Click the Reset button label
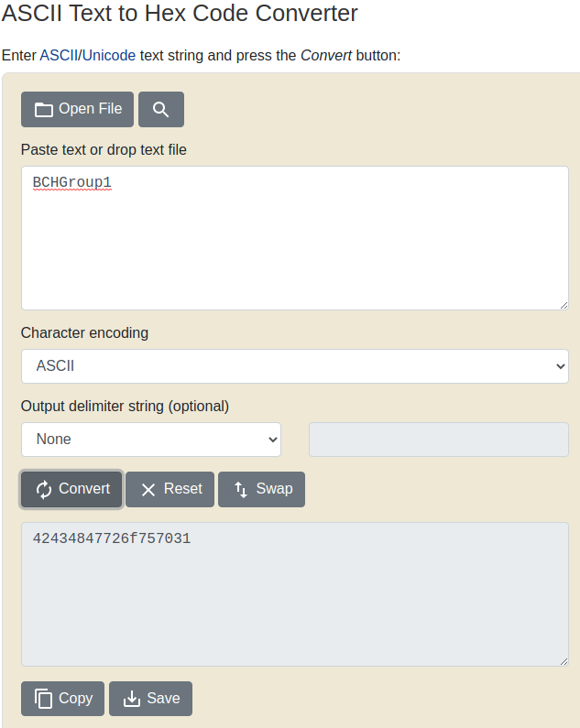This screenshot has width=580, height=728. pos(183,489)
